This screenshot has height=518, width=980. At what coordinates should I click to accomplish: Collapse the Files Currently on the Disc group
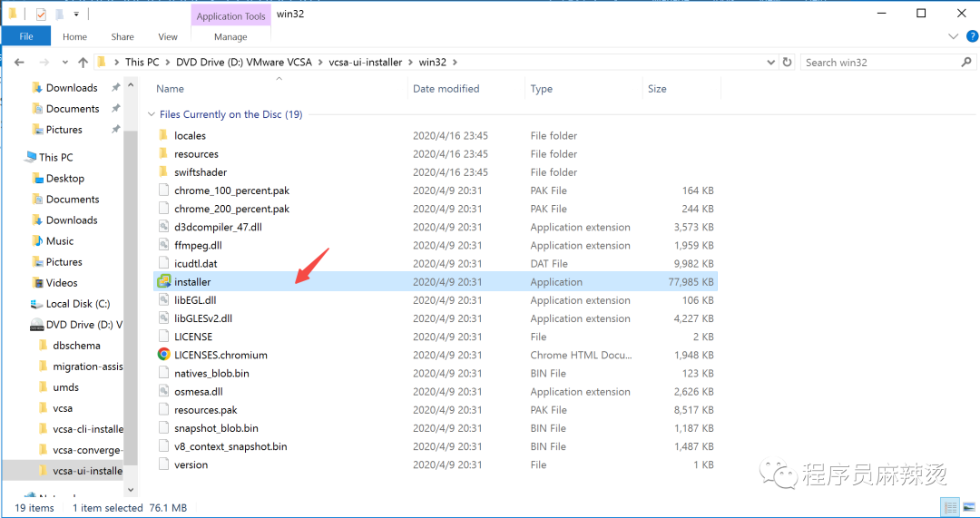click(151, 114)
